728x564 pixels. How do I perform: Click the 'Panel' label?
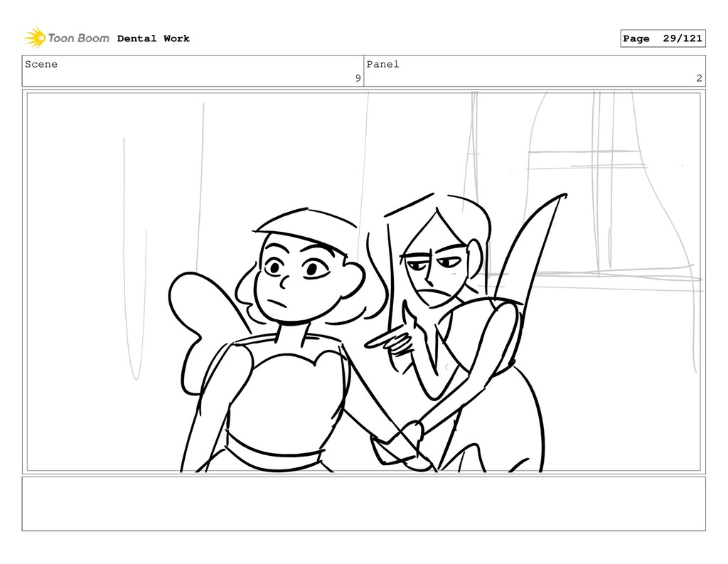point(382,64)
